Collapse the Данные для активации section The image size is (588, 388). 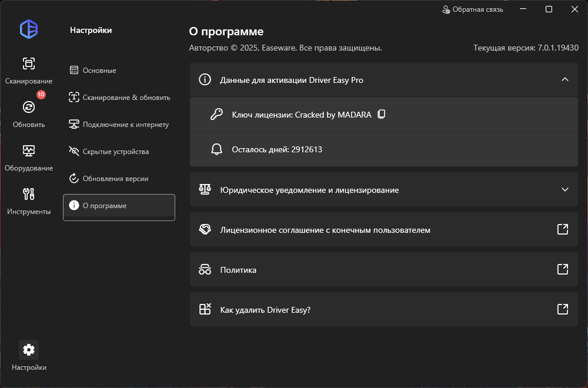(564, 79)
